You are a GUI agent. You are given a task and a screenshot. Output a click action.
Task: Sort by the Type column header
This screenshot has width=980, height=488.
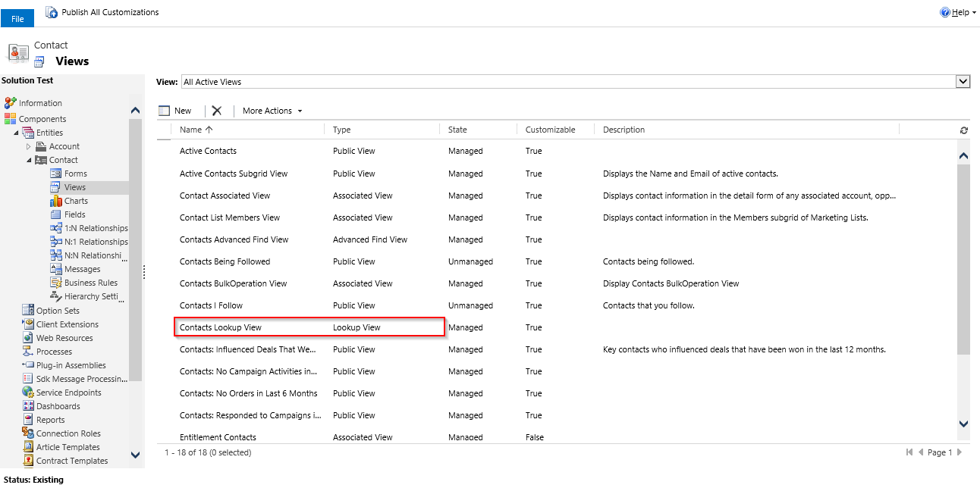[x=342, y=130]
